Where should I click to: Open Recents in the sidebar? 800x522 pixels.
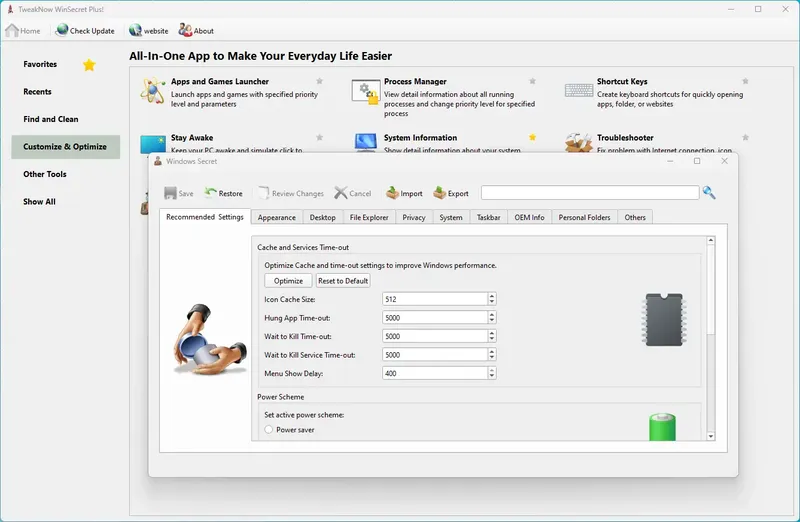click(37, 92)
